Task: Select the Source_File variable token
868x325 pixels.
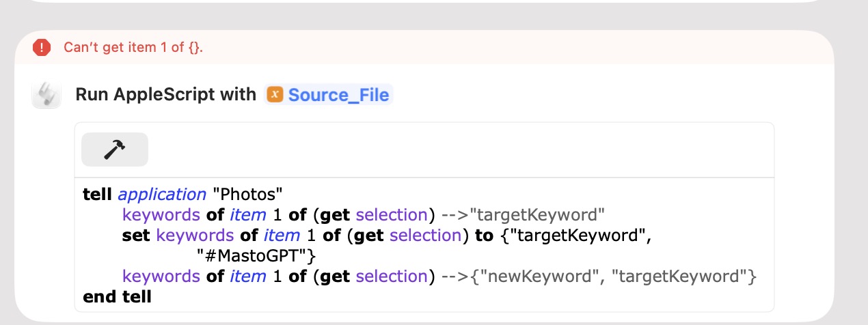Action: tap(329, 94)
